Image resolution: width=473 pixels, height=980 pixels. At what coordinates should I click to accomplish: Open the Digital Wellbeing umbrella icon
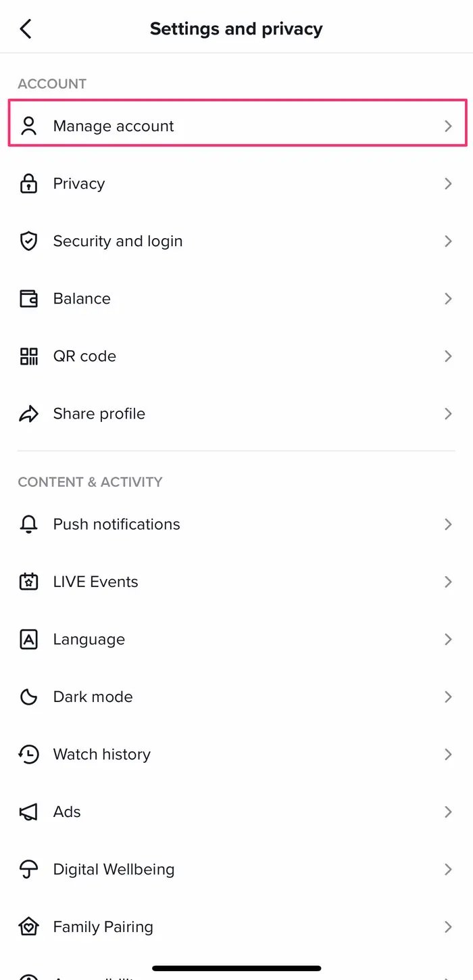coord(28,869)
